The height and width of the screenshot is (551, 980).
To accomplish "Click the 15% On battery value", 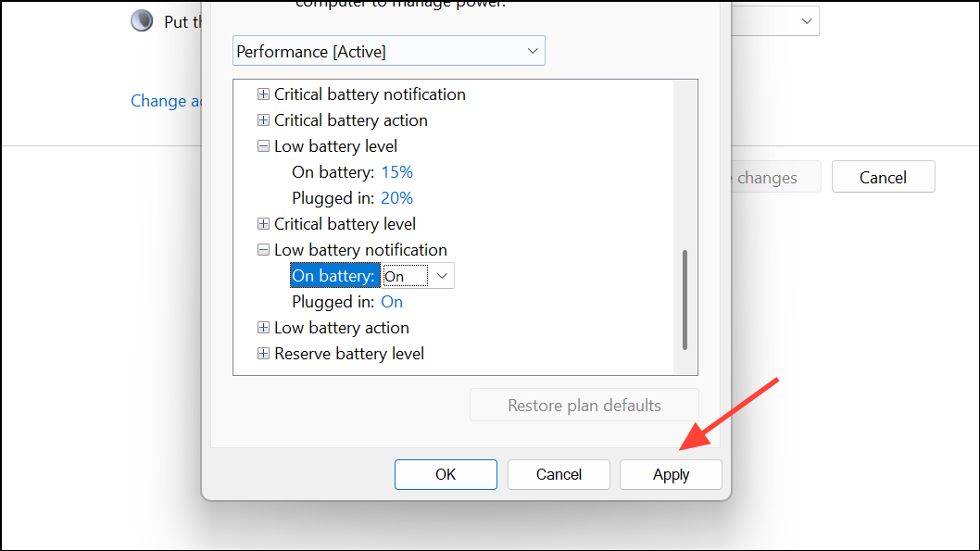I will pos(396,172).
